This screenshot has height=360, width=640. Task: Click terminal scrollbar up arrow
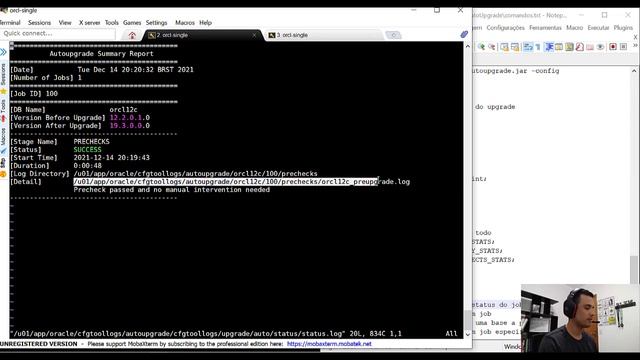click(468, 47)
